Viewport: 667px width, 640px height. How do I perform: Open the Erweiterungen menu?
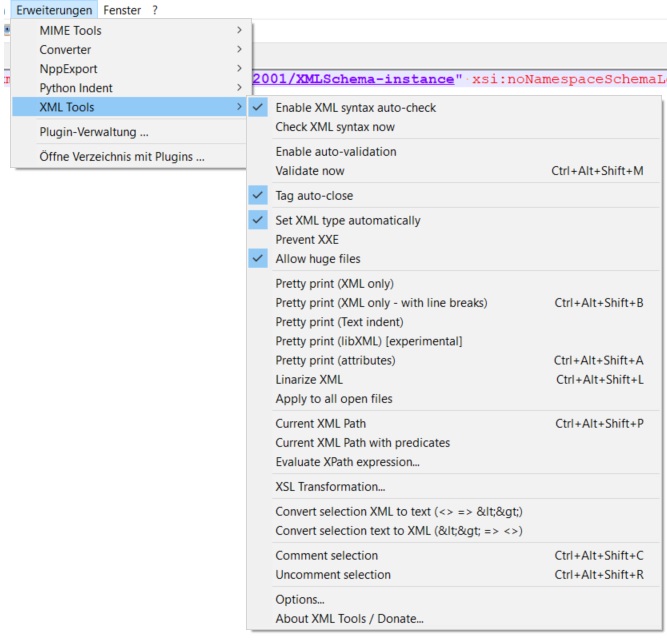pos(54,10)
